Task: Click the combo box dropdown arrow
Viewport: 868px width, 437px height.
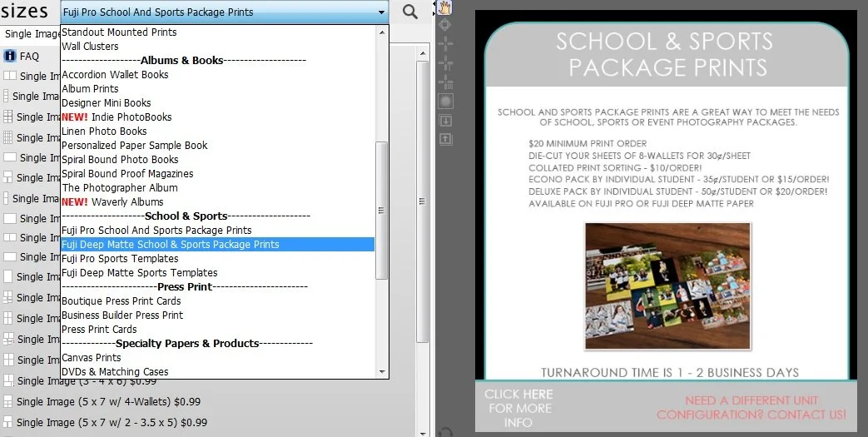Action: pyautogui.click(x=381, y=12)
